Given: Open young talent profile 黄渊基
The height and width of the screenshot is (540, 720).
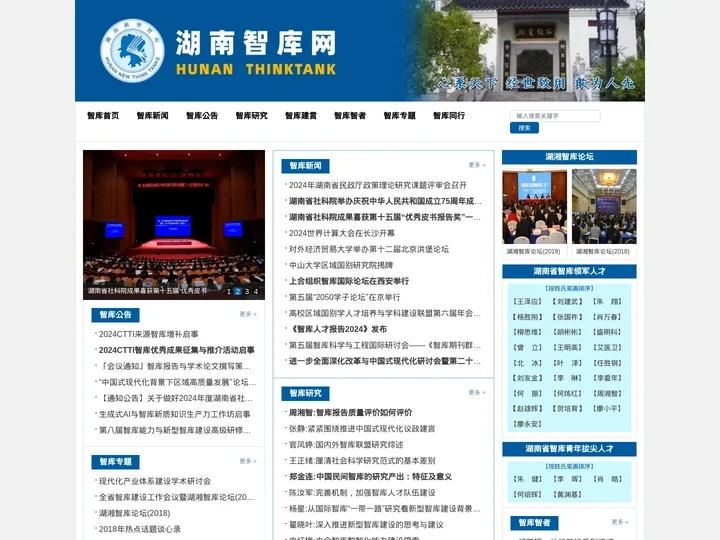Looking at the screenshot, I should click(568, 495).
